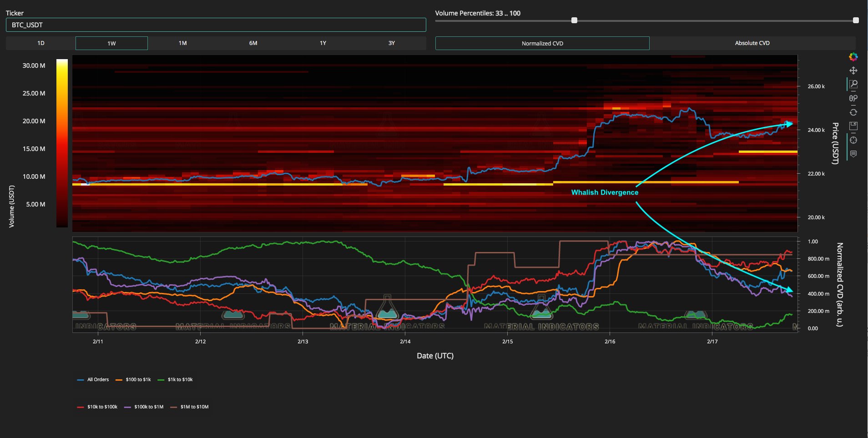Click the lower Volume Percentiles slider handle
868x438 pixels.
pos(574,20)
